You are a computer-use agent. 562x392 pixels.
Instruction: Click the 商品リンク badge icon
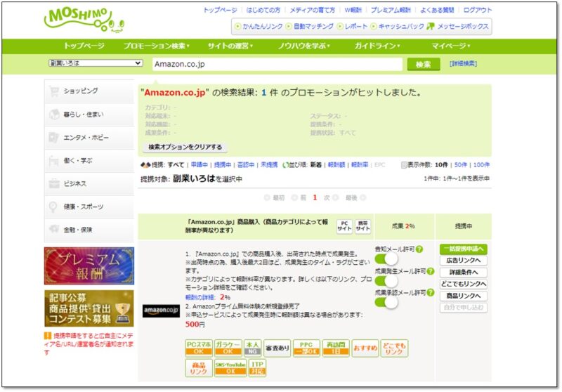(x=199, y=368)
